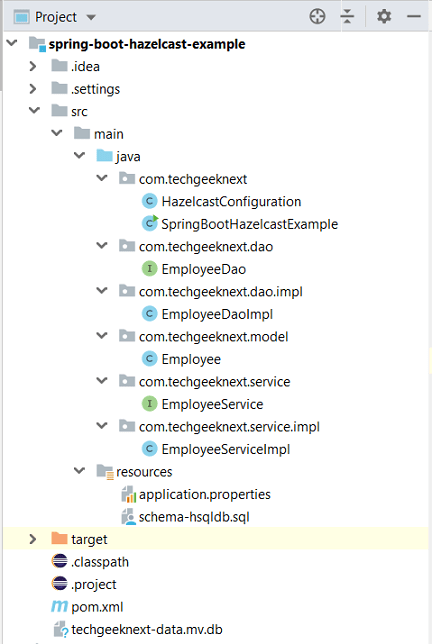Collapse the resources folder
Screen dimensions: 432x644
tap(79, 470)
